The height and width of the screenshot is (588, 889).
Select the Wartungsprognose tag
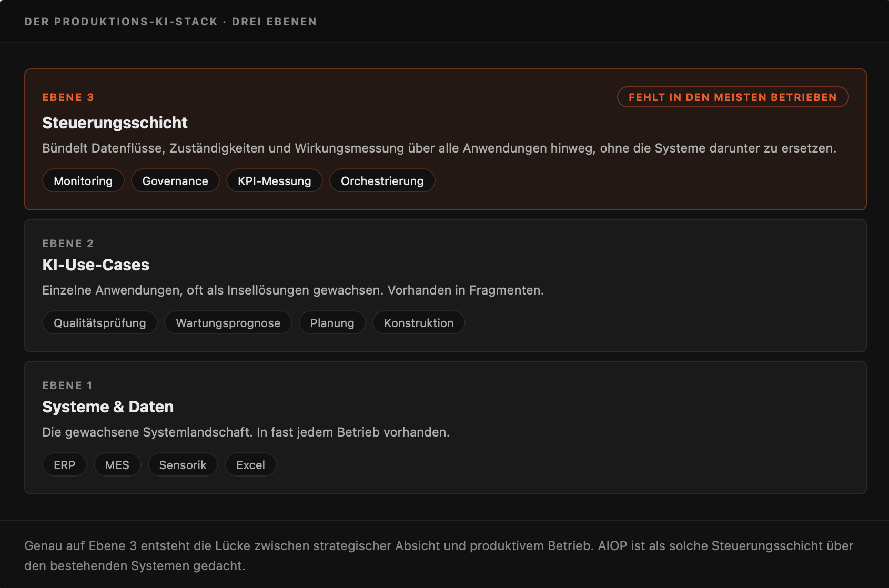coord(228,322)
